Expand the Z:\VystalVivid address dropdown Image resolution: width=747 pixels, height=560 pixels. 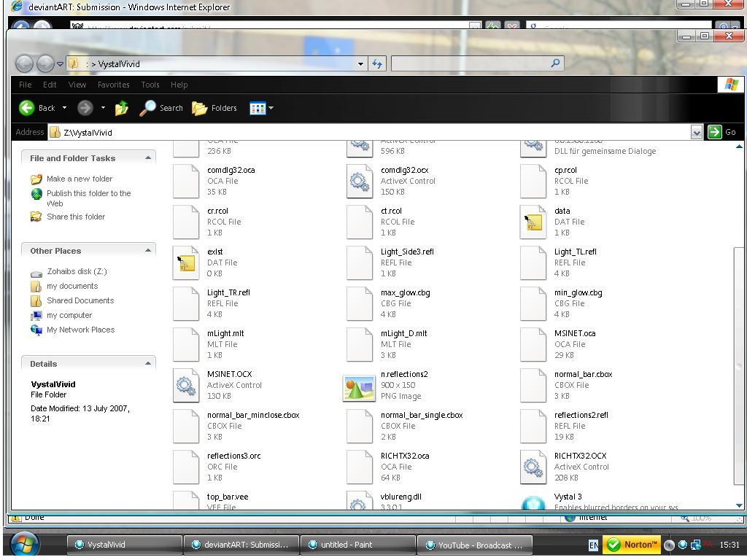(697, 133)
